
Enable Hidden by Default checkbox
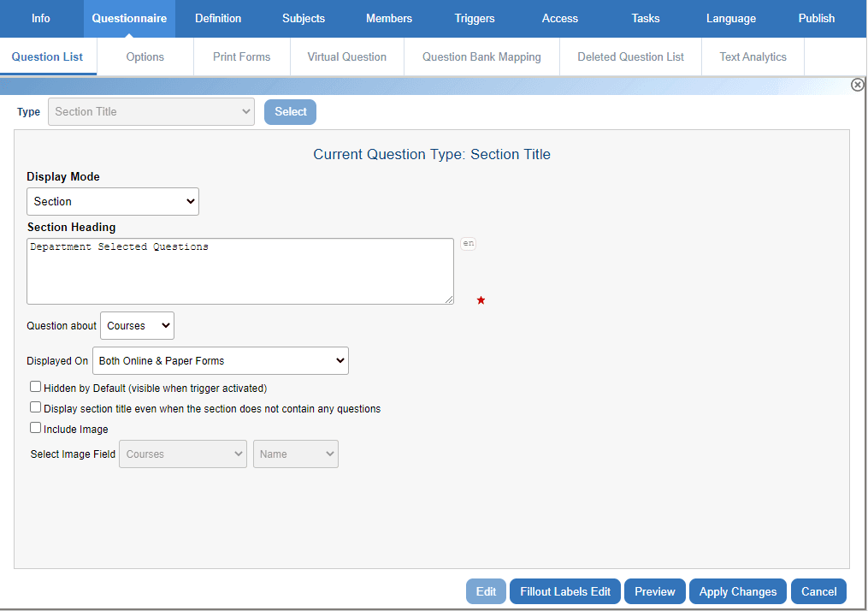[35, 387]
